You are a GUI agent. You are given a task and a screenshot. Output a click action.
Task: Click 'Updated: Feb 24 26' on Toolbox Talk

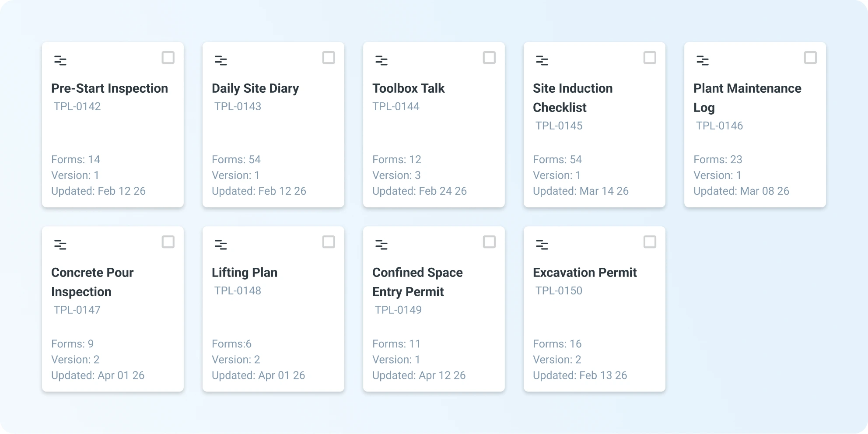[420, 191]
